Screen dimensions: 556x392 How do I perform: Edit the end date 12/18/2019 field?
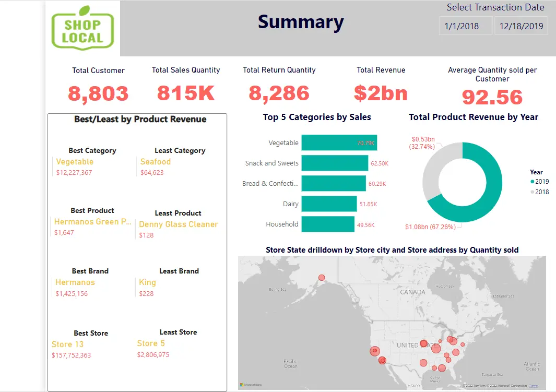tap(521, 26)
